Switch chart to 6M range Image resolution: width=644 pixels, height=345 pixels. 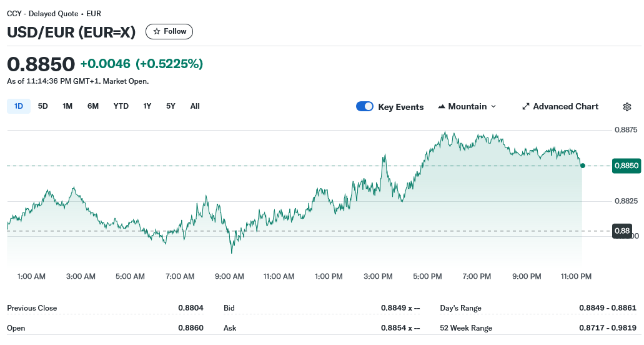click(93, 106)
